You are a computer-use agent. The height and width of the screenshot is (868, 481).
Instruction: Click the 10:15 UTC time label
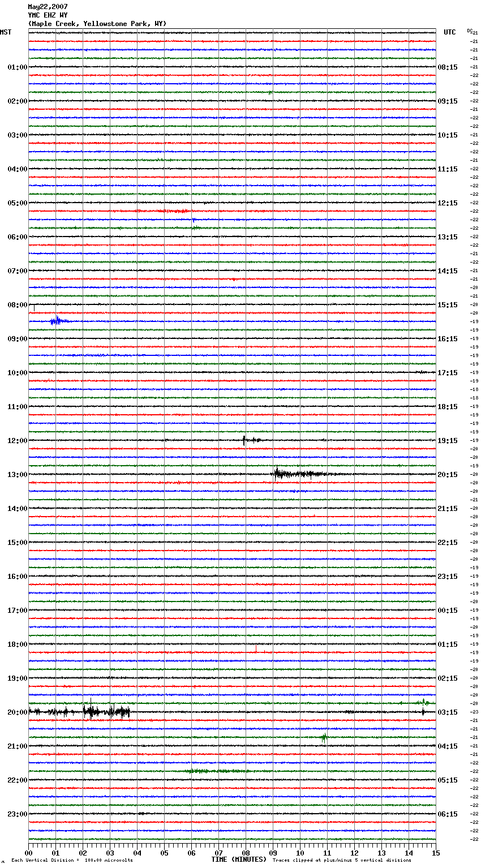point(448,135)
